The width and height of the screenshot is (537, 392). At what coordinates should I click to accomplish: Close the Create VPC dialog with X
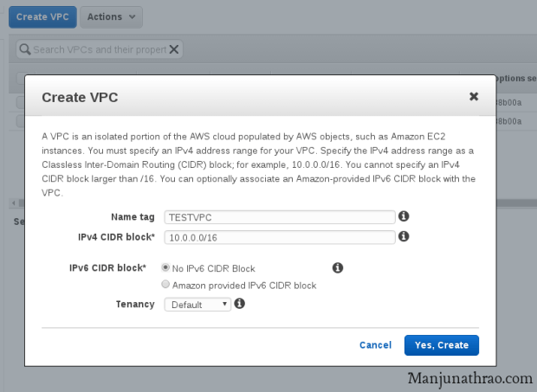474,96
